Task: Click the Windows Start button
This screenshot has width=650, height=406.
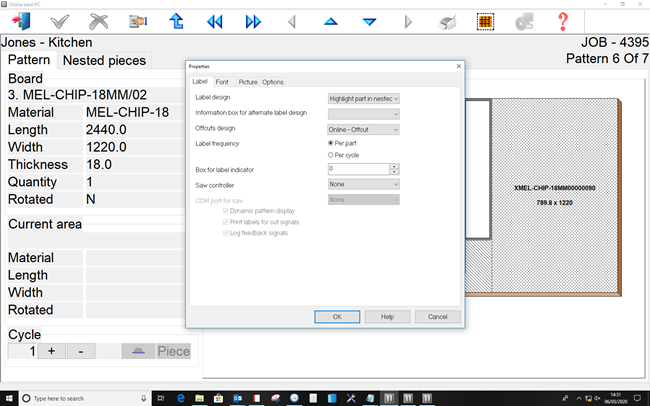Action: tap(10, 397)
